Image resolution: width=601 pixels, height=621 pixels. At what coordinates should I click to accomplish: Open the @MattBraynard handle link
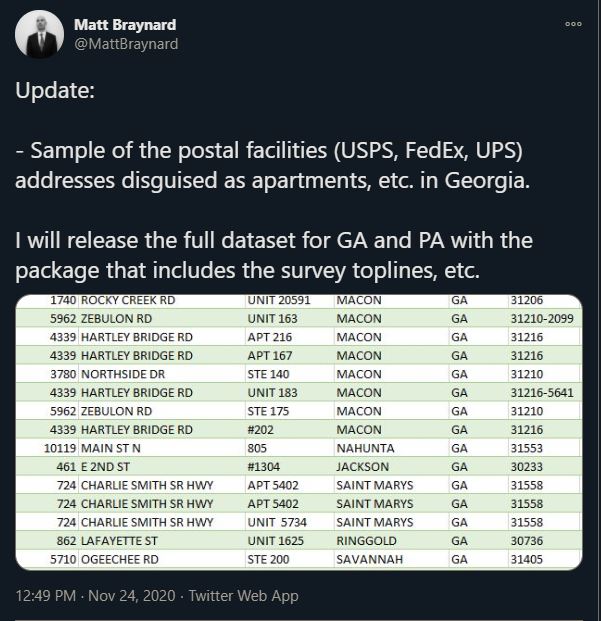(126, 44)
